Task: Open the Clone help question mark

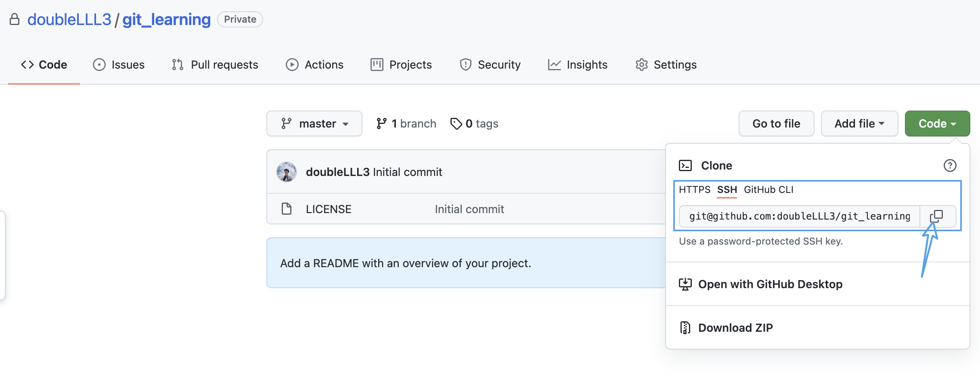Action: [x=950, y=165]
